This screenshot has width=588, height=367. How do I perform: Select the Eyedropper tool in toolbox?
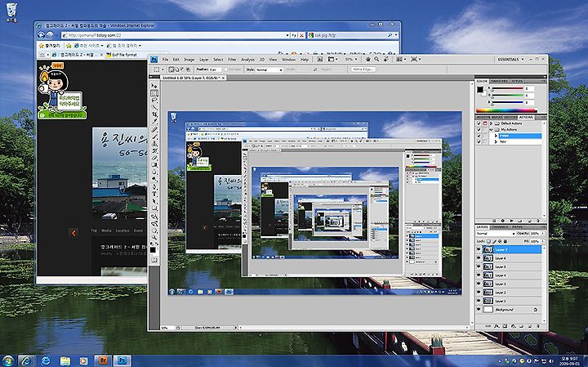click(154, 122)
